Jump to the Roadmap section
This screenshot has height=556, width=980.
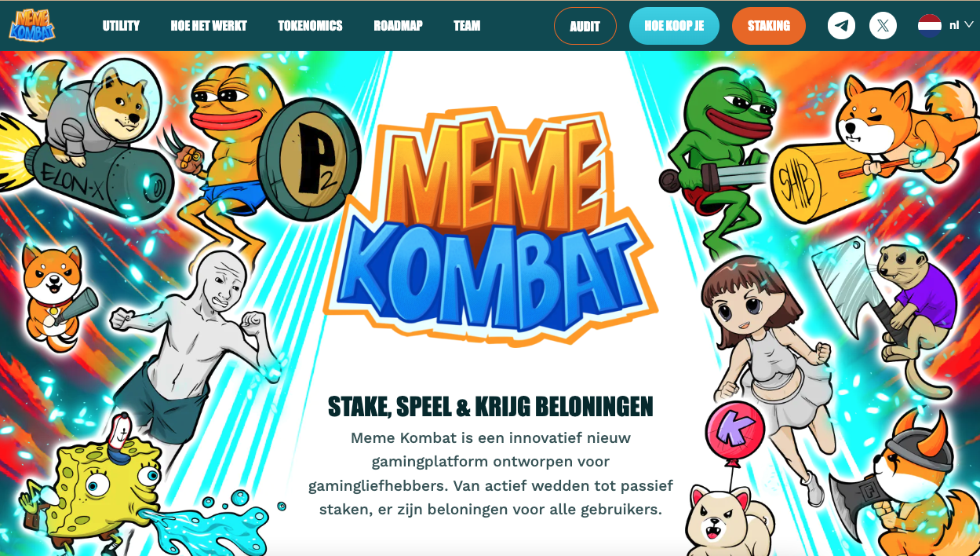click(398, 26)
